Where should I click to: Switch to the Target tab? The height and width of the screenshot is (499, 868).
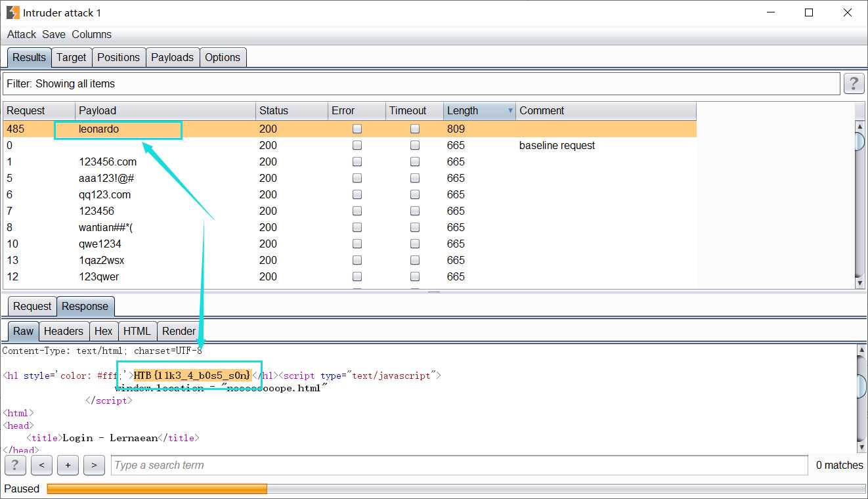pos(71,57)
